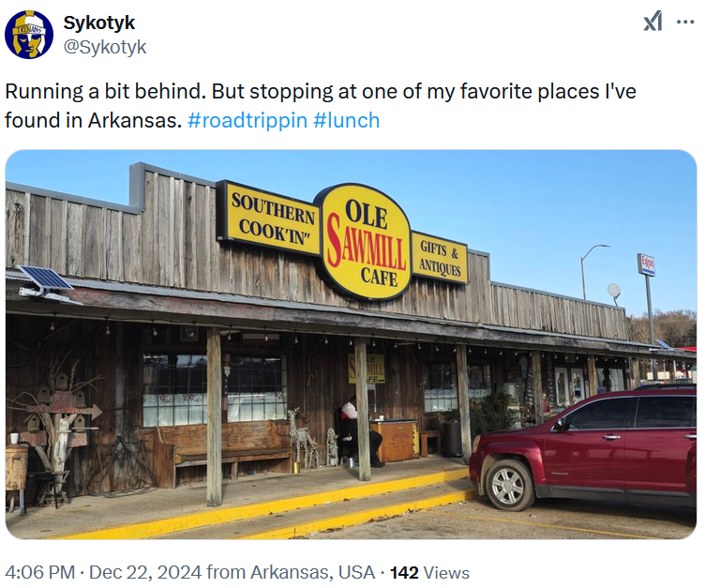Open the Sykotyk display name link
Viewport: 705px width, 588px height.
click(99, 23)
